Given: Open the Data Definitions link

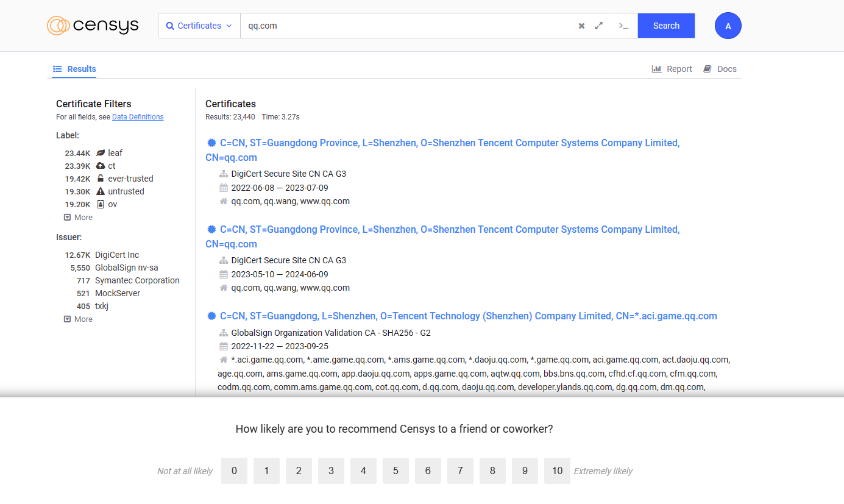Looking at the screenshot, I should pos(138,117).
